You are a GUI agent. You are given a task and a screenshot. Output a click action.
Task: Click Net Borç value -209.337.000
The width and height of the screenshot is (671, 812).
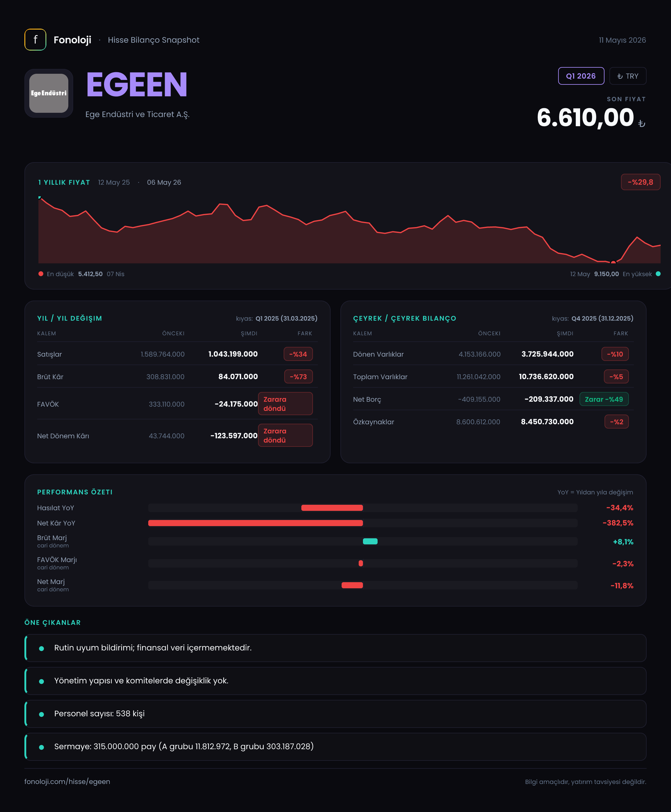click(x=549, y=399)
